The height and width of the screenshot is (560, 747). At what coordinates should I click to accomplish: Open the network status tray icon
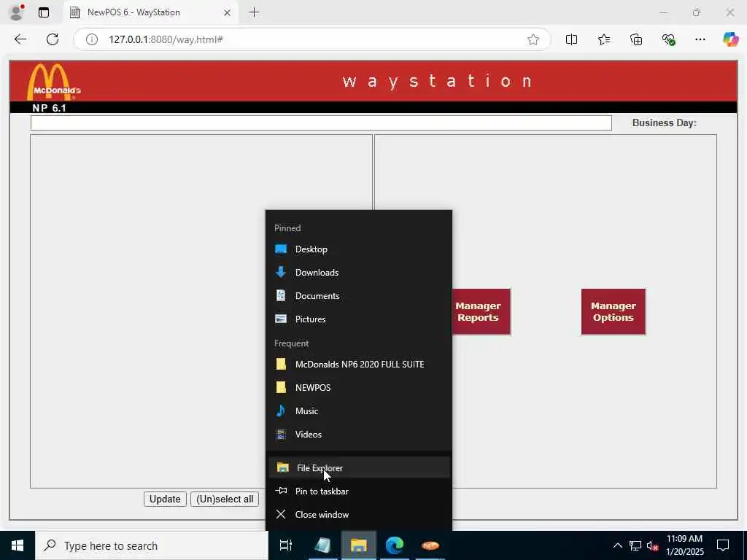[x=635, y=545]
